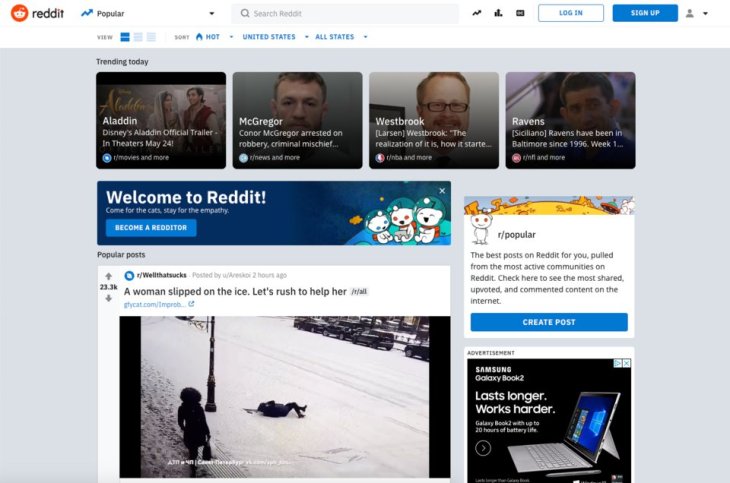730x483 pixels.
Task: Open the Aladdin trending card
Action: (161, 120)
